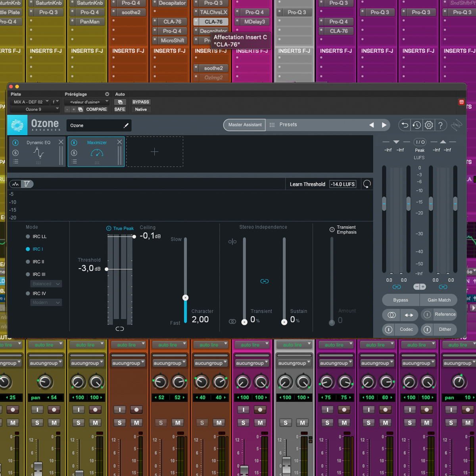Open the undo history clock icon

(x=416, y=125)
